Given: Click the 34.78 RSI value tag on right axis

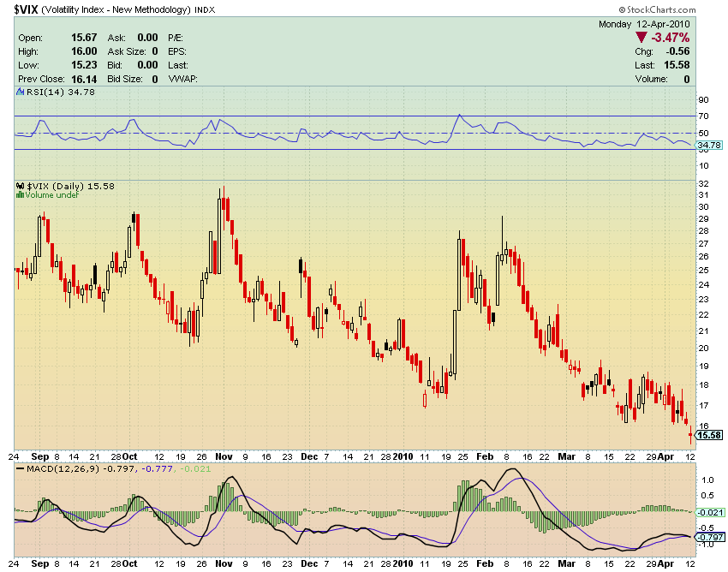Looking at the screenshot, I should pyautogui.click(x=709, y=146).
